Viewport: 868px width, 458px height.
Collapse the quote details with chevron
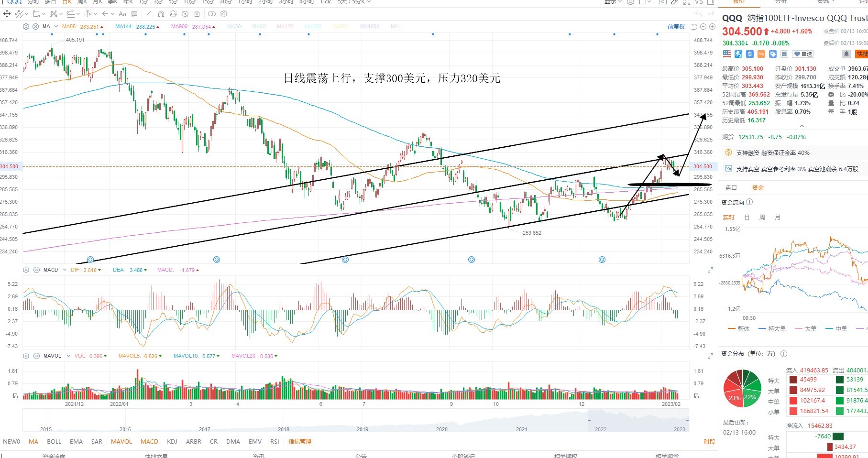coord(802,127)
